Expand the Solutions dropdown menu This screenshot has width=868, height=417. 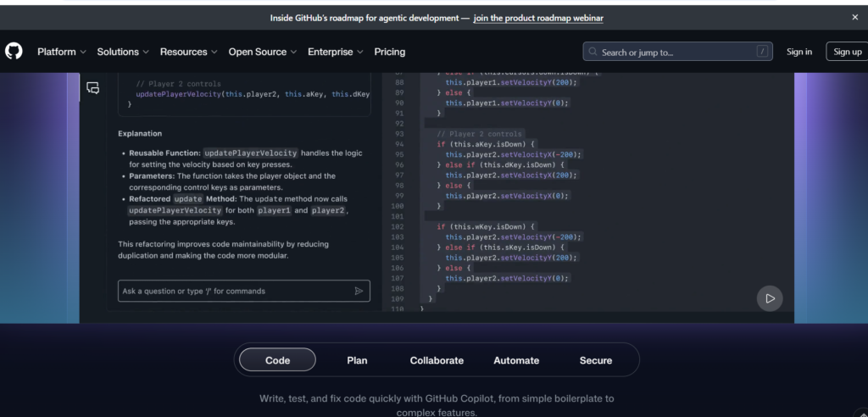[123, 52]
